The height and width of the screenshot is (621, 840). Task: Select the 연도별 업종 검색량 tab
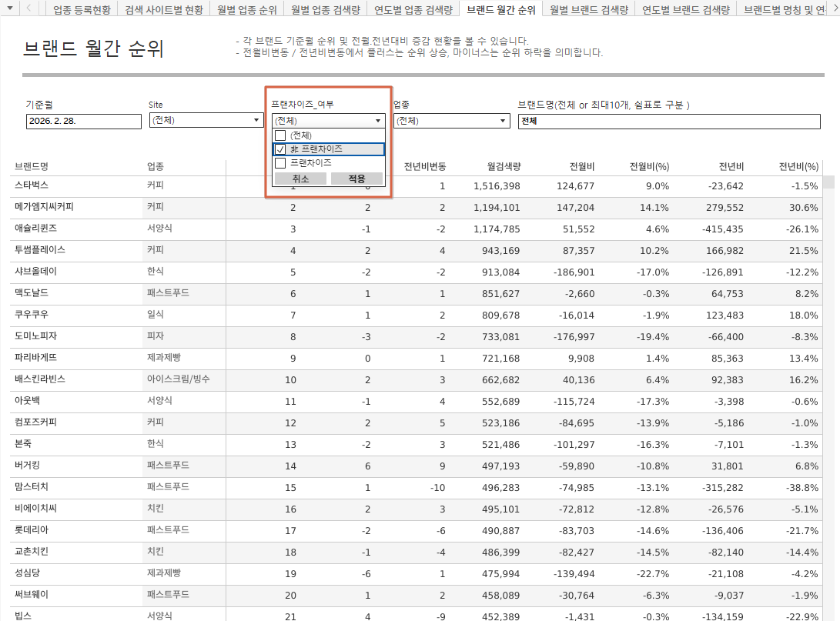point(413,10)
